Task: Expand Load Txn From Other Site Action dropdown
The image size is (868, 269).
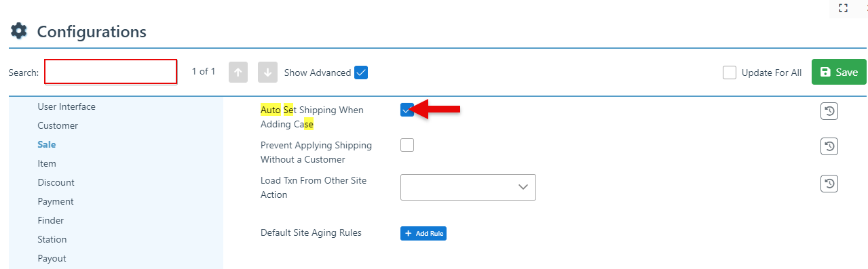Action: 468,187
